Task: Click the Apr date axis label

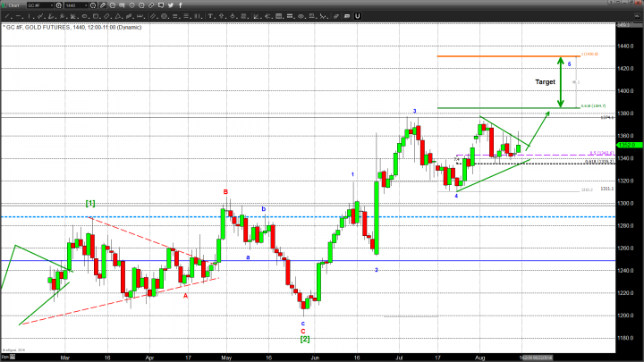Action: point(149,358)
